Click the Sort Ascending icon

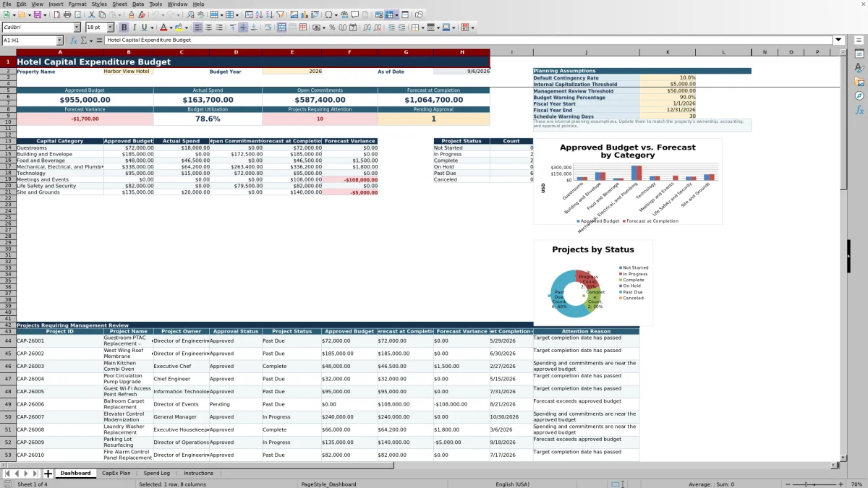click(259, 14)
